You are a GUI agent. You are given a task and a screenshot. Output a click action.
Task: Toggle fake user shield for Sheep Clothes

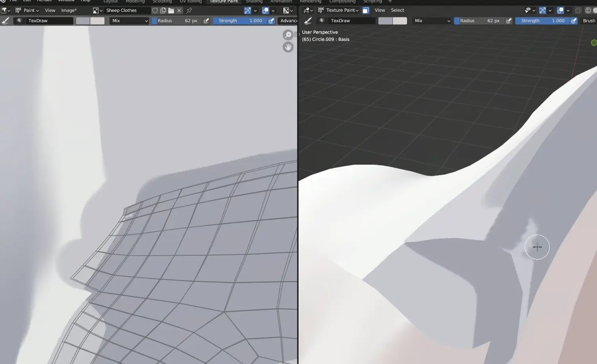point(155,10)
